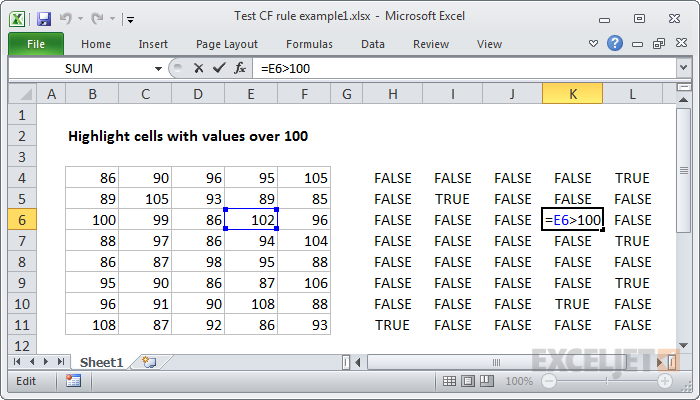
Task: Zoom out with the minus button
Action: (x=549, y=381)
